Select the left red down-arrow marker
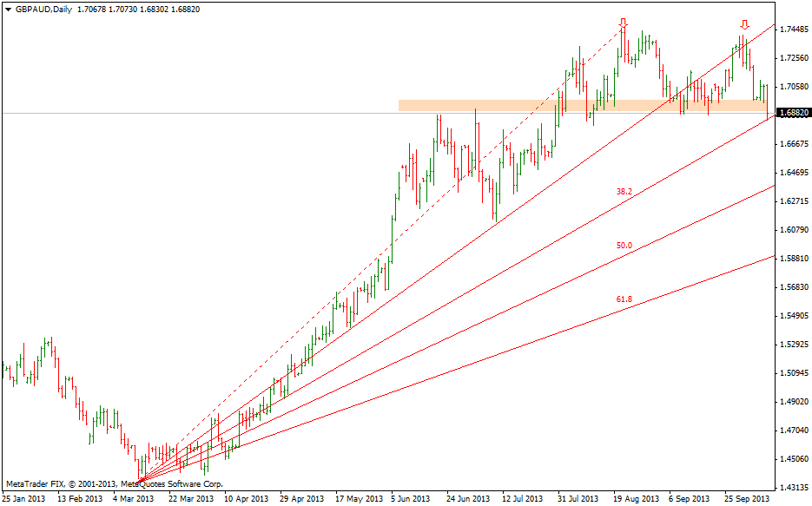 pos(624,23)
